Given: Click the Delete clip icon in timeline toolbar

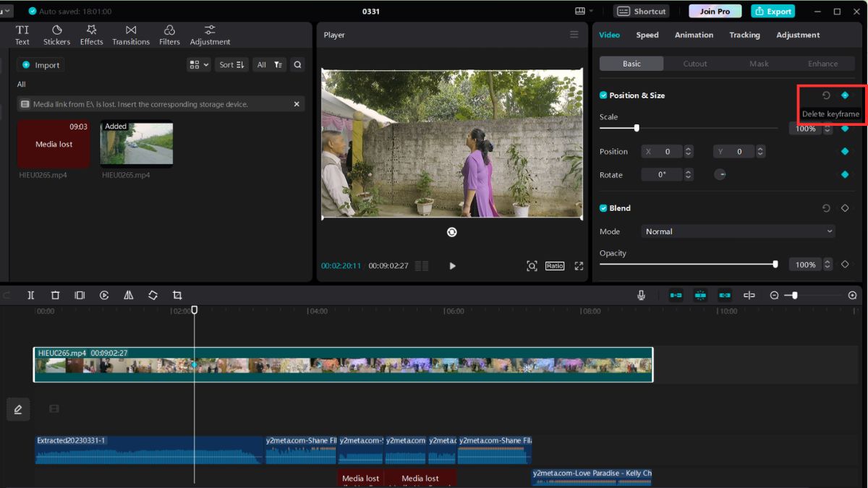Looking at the screenshot, I should coord(55,295).
